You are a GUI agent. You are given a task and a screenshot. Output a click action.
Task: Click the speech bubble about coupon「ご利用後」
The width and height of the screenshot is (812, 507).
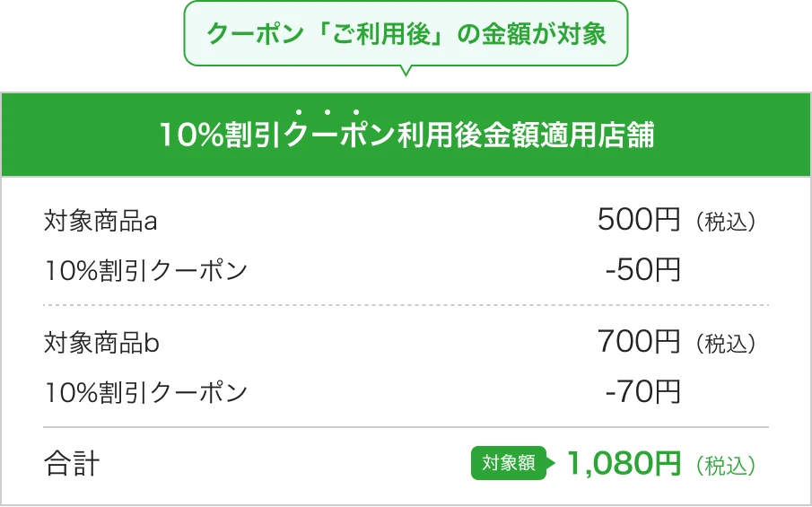point(406,34)
